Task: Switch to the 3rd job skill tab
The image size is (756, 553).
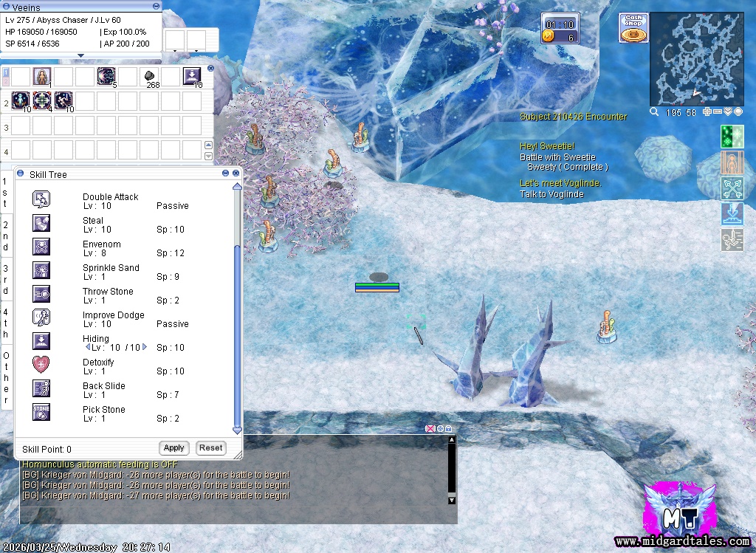Action: click(5, 280)
